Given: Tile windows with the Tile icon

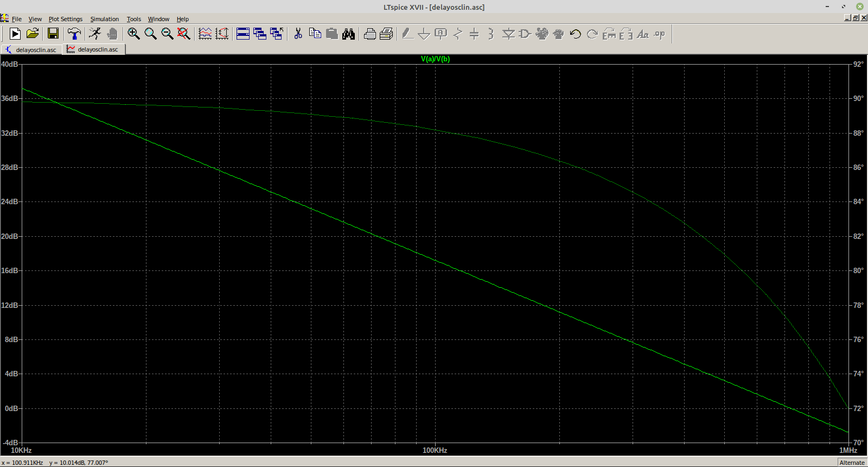Looking at the screenshot, I should pos(243,34).
